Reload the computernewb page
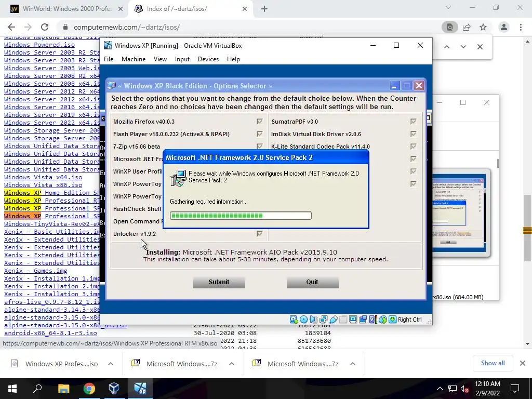The height and width of the screenshot is (399, 532). [x=45, y=27]
